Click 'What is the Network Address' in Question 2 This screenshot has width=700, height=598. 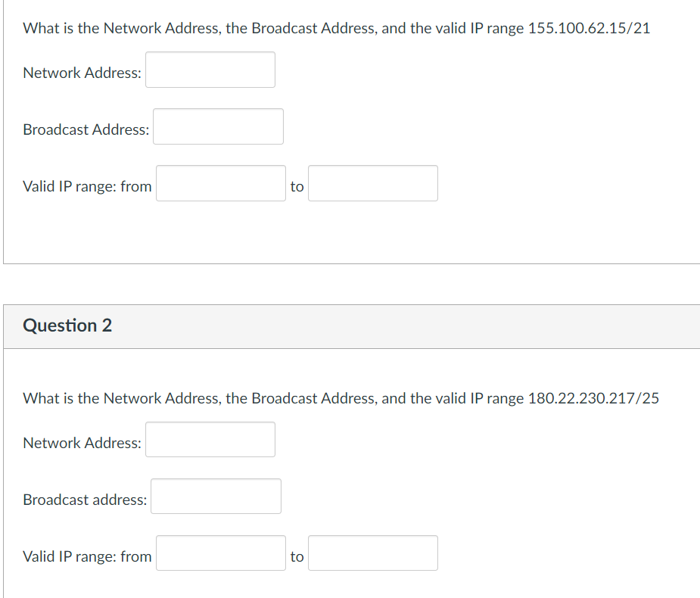coord(121,398)
